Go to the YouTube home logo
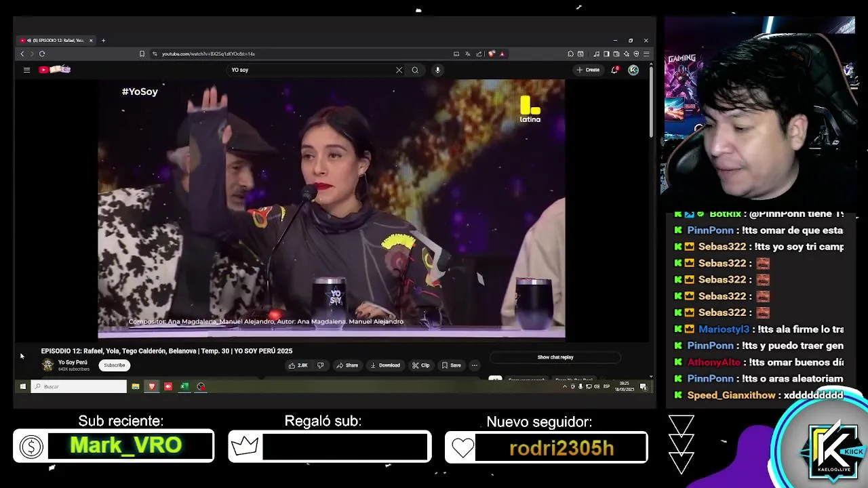Screen dimensions: 868x488 point(55,69)
